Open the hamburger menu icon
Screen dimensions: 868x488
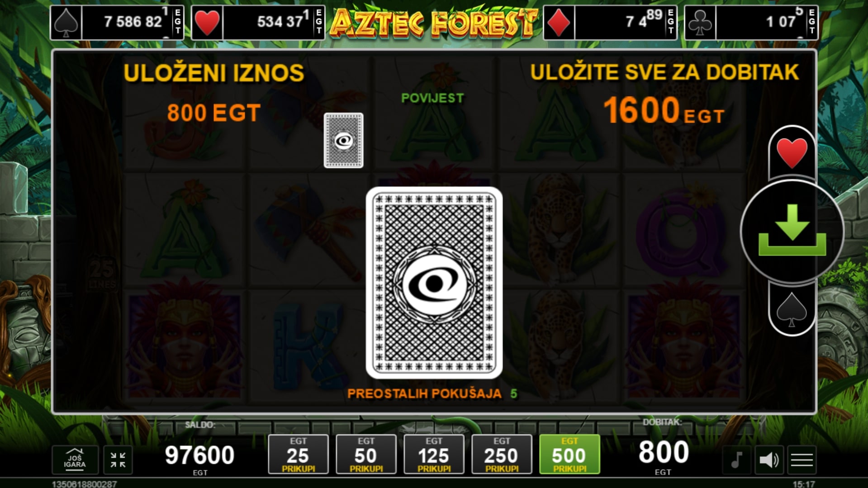pos(802,460)
